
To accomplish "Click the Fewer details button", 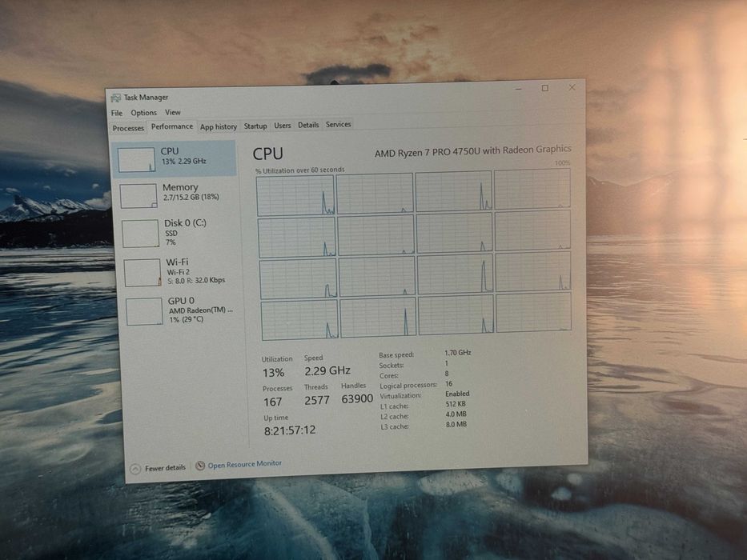I will (x=159, y=468).
